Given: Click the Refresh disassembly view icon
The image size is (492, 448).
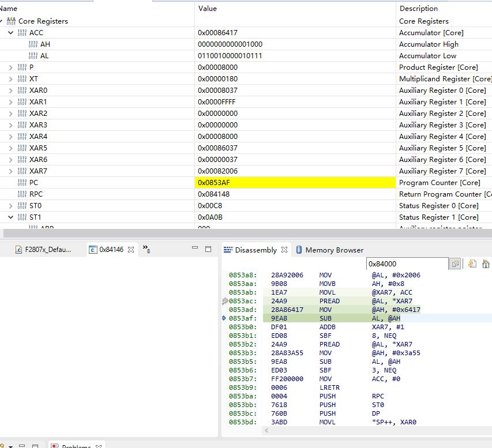Looking at the screenshot, I should (x=472, y=264).
